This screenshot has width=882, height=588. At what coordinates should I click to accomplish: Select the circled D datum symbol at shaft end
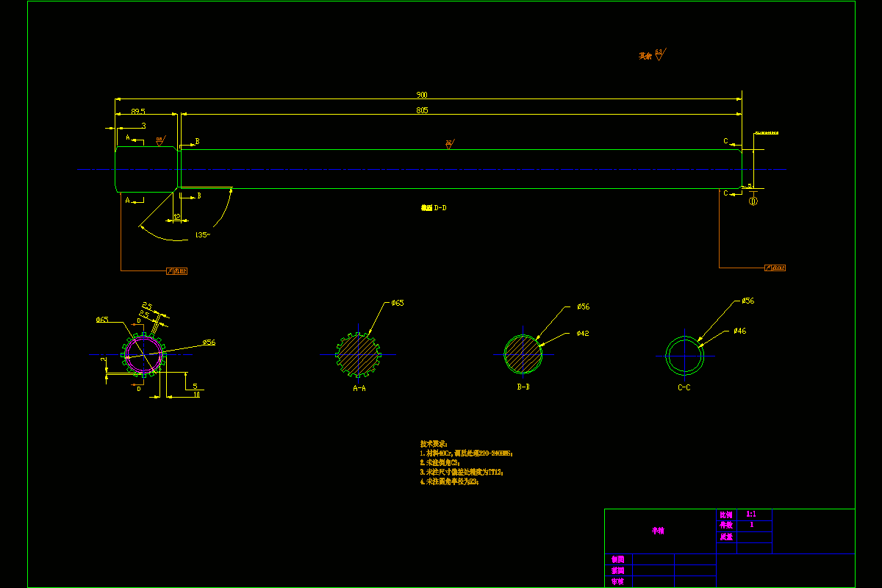click(x=753, y=201)
